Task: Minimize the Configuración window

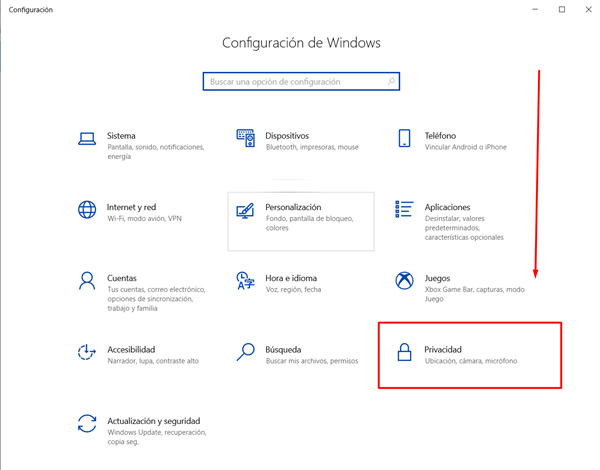Action: pos(535,10)
